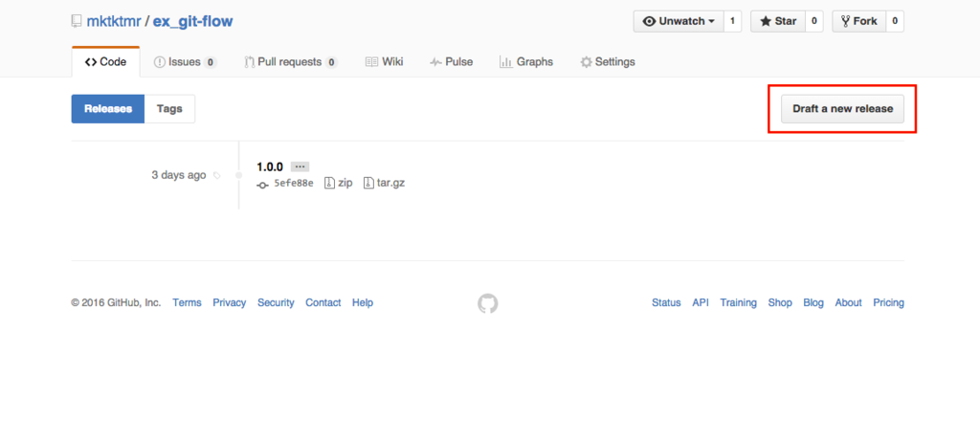Click the watchers count of 1
This screenshot has height=421, width=980.
[732, 21]
